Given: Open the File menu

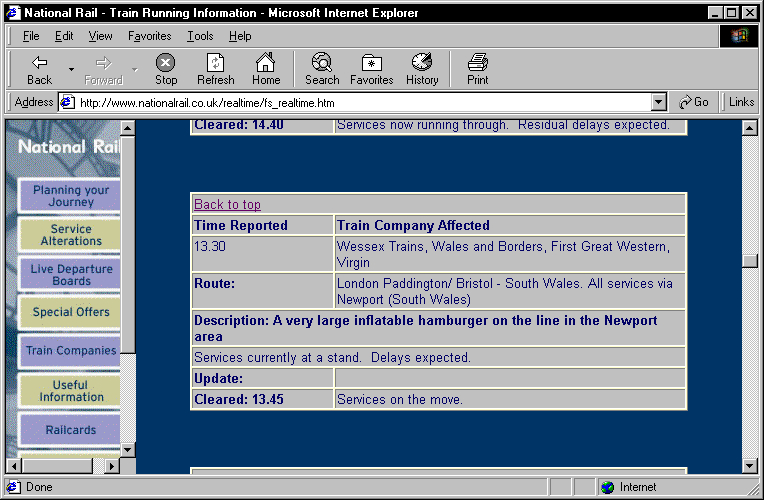Looking at the screenshot, I should coord(31,36).
